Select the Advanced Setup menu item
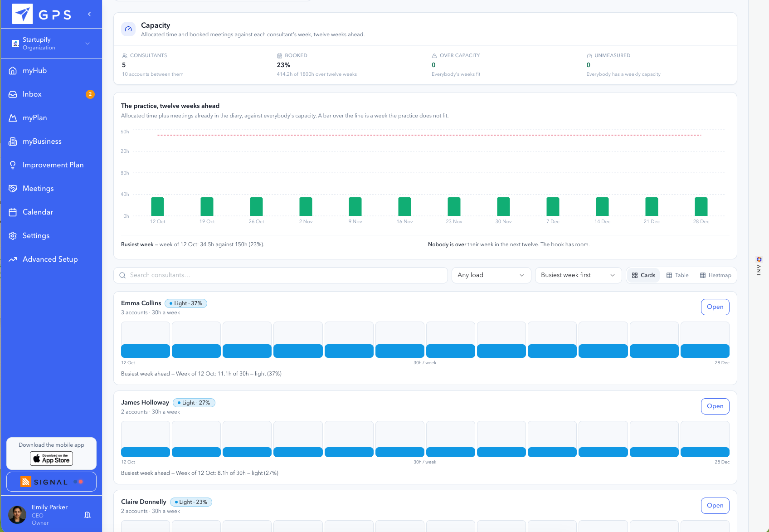769x532 pixels. (x=51, y=259)
